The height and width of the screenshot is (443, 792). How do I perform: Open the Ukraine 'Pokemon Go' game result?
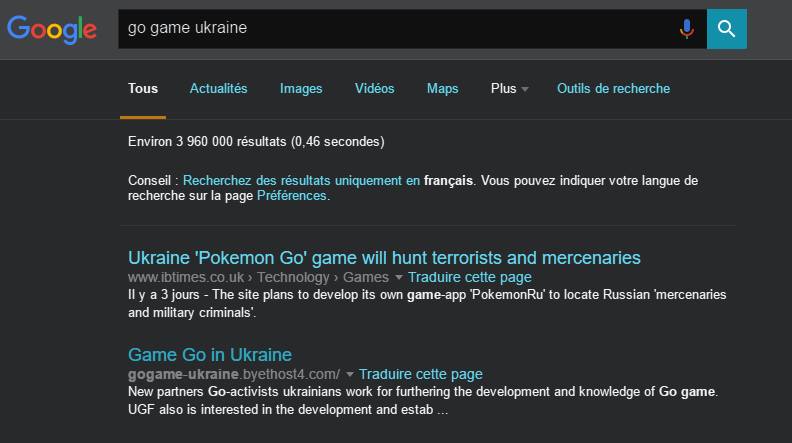384,258
